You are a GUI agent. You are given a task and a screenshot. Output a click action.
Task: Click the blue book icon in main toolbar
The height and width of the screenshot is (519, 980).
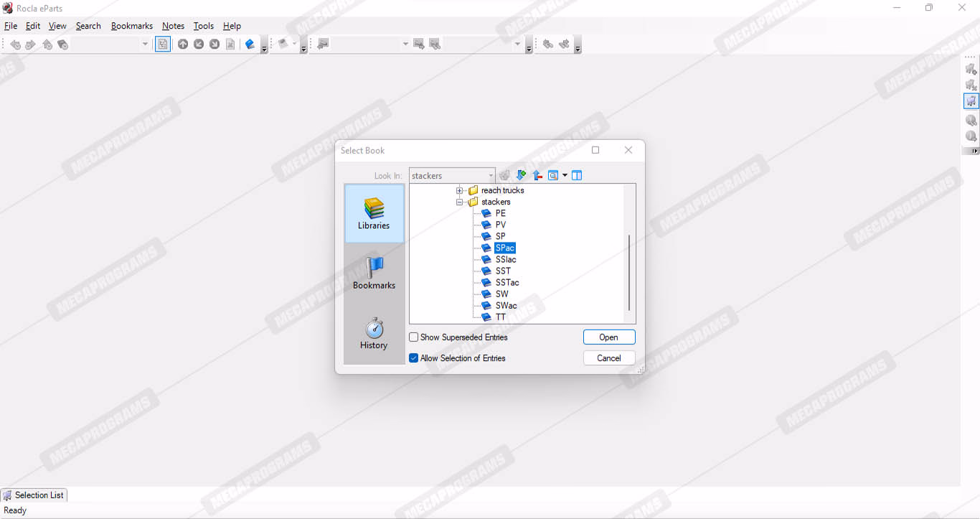[250, 45]
